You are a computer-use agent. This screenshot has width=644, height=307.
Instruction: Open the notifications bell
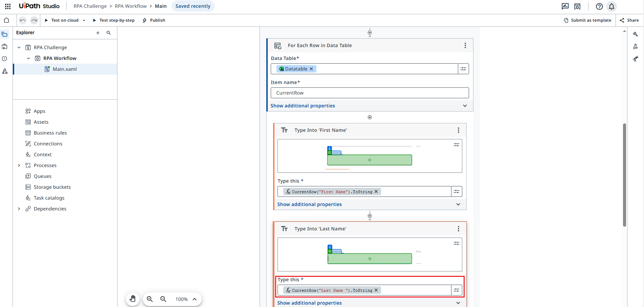[611, 6]
